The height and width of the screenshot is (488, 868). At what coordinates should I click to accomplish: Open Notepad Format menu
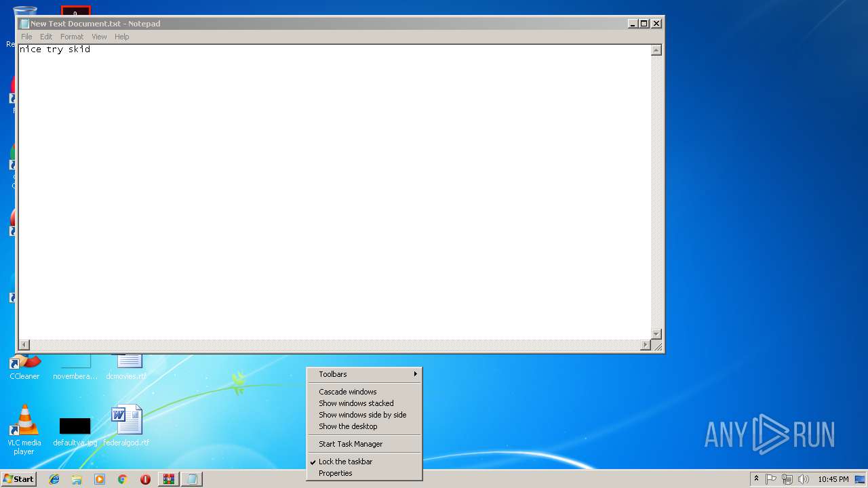[72, 37]
